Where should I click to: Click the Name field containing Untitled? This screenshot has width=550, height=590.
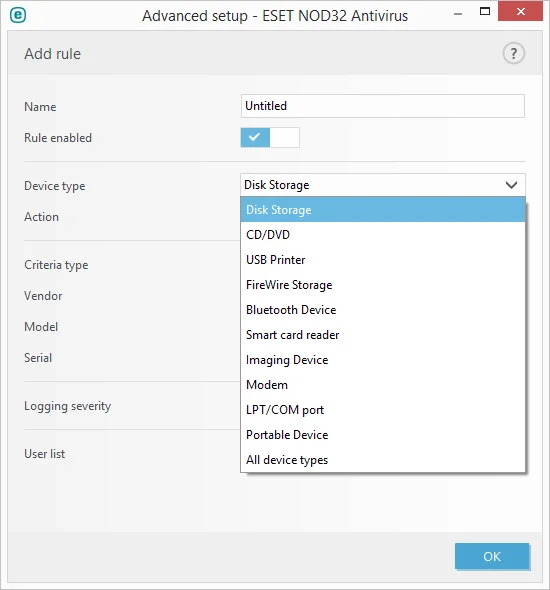383,106
